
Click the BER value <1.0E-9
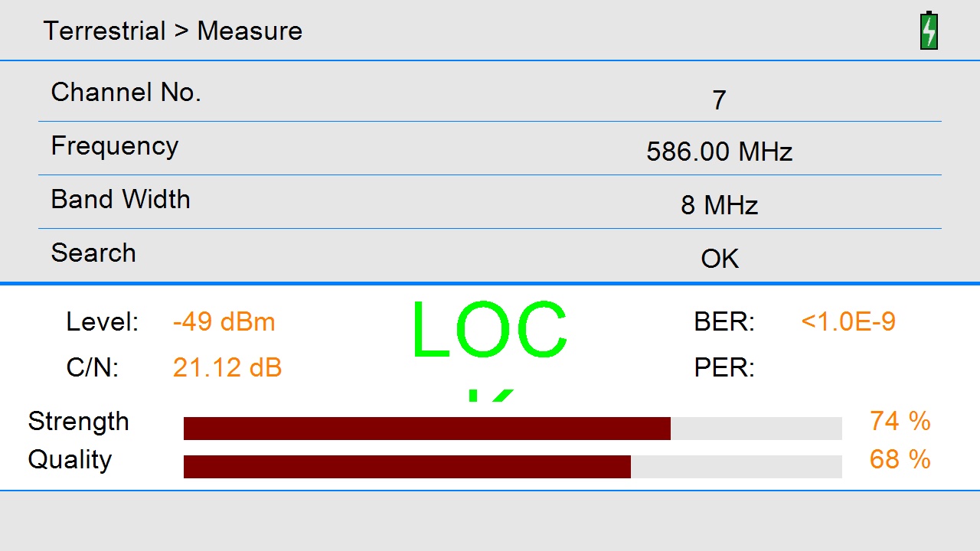[848, 322]
